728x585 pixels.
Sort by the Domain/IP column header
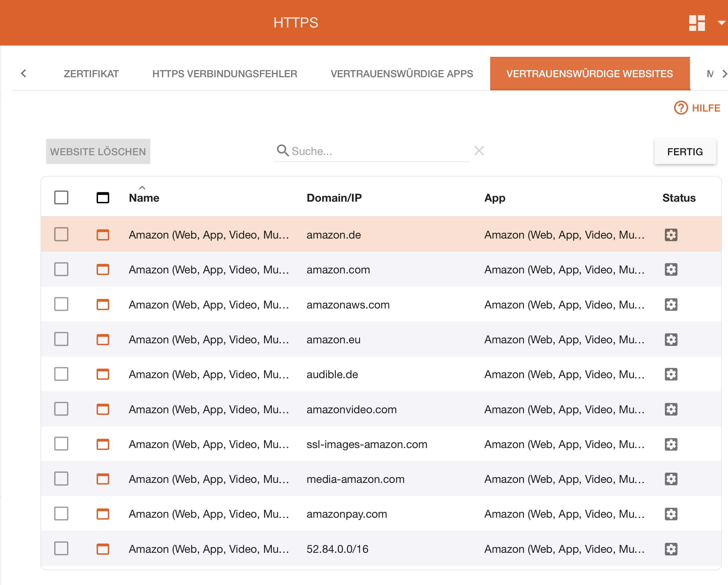coord(334,198)
